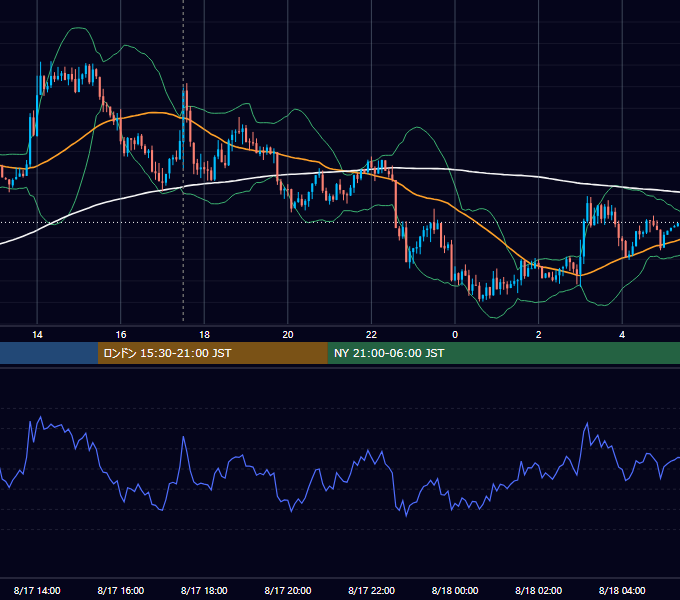Click the NY 21:00-06:00 JST session bar
The image size is (680, 600).
click(x=503, y=353)
